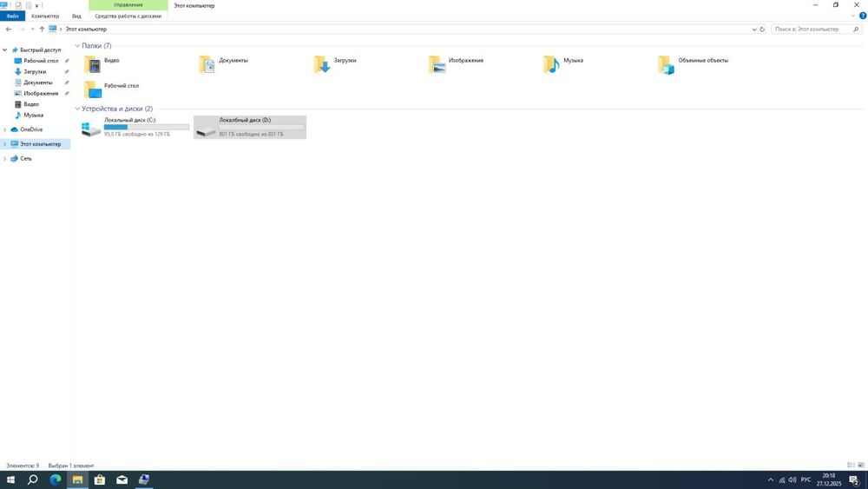Open the Видео folder
This screenshot has height=489, width=868.
point(102,64)
